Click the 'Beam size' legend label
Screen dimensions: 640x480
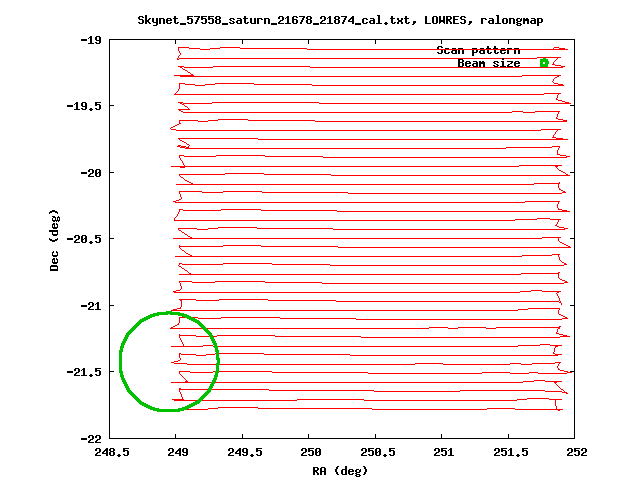pyautogui.click(x=489, y=63)
